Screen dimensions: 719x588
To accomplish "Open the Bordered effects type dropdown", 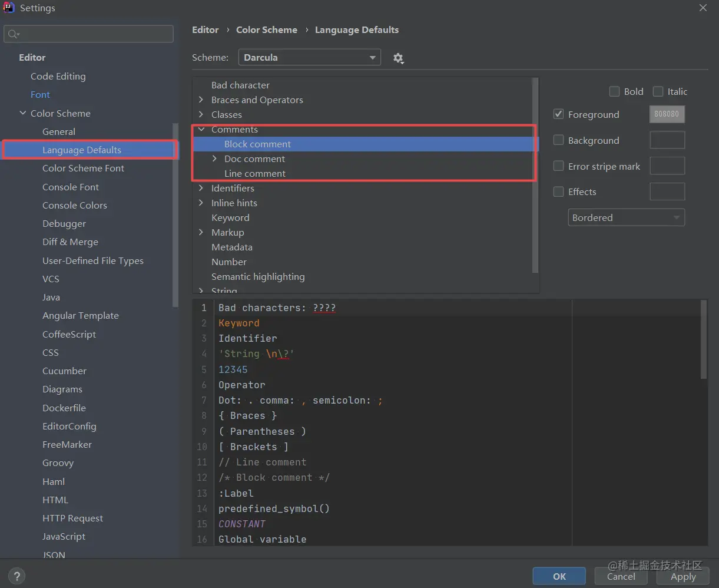I will coord(626,217).
